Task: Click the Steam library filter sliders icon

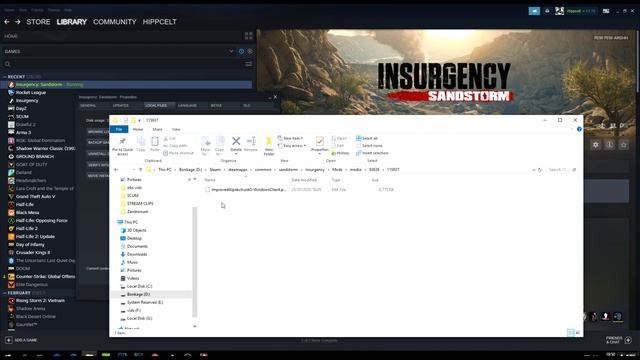Action: pyautogui.click(x=248, y=64)
